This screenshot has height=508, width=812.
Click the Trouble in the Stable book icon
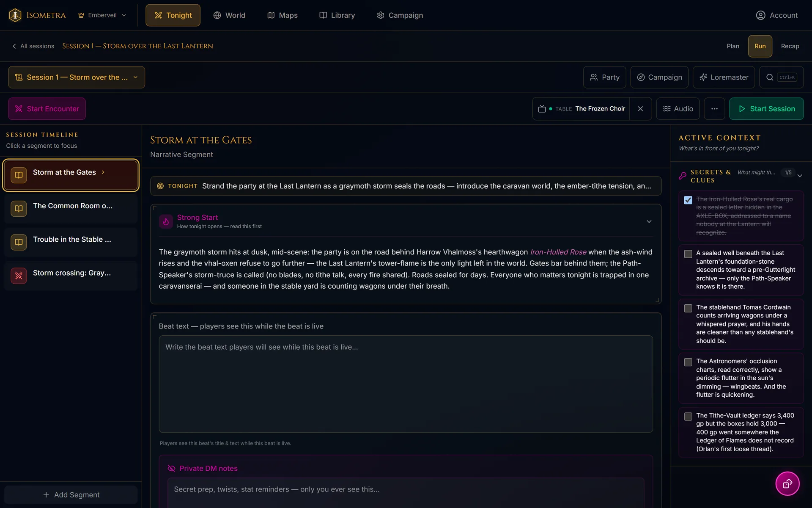coord(19,242)
